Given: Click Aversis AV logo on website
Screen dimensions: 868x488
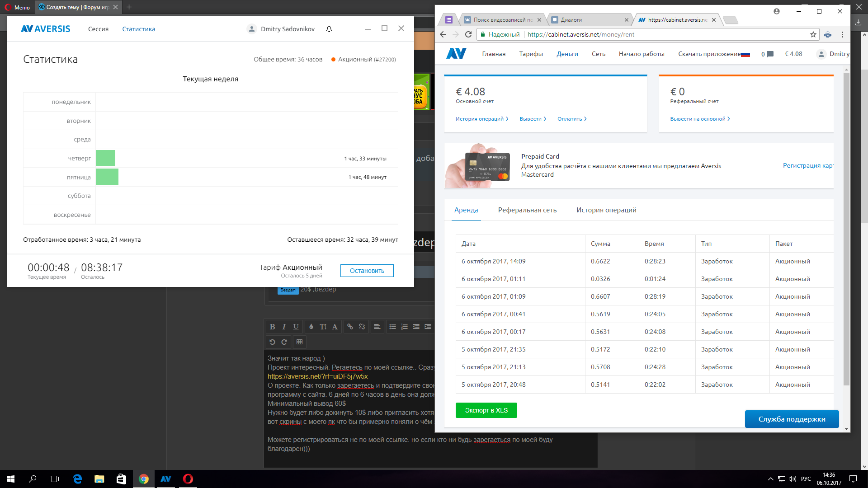Looking at the screenshot, I should (456, 54).
